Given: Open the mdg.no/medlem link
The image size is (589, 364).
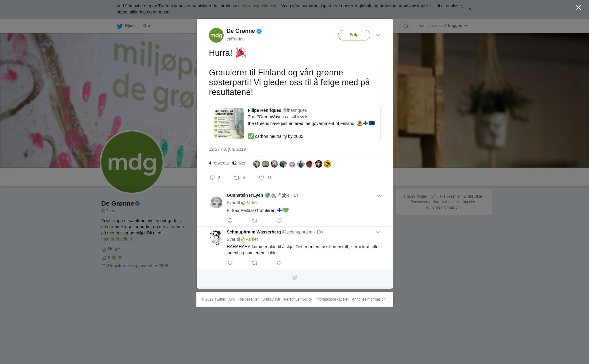Looking at the screenshot, I should pos(117,239).
